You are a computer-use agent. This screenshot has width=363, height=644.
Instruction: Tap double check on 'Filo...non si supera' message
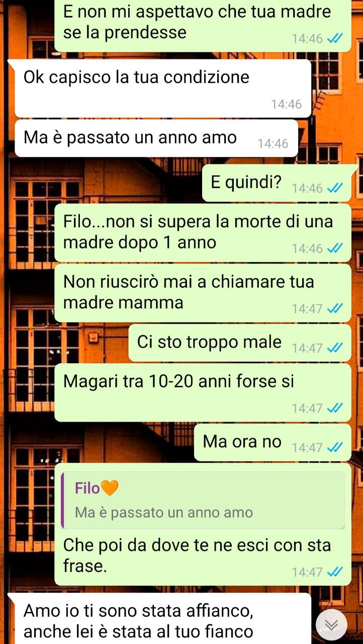pyautogui.click(x=334, y=248)
